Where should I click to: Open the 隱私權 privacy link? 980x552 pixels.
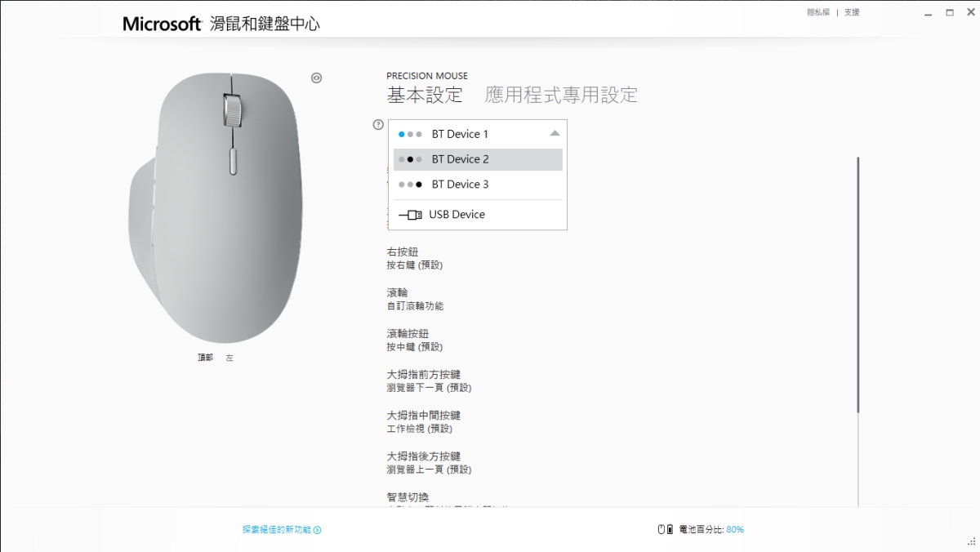click(817, 12)
